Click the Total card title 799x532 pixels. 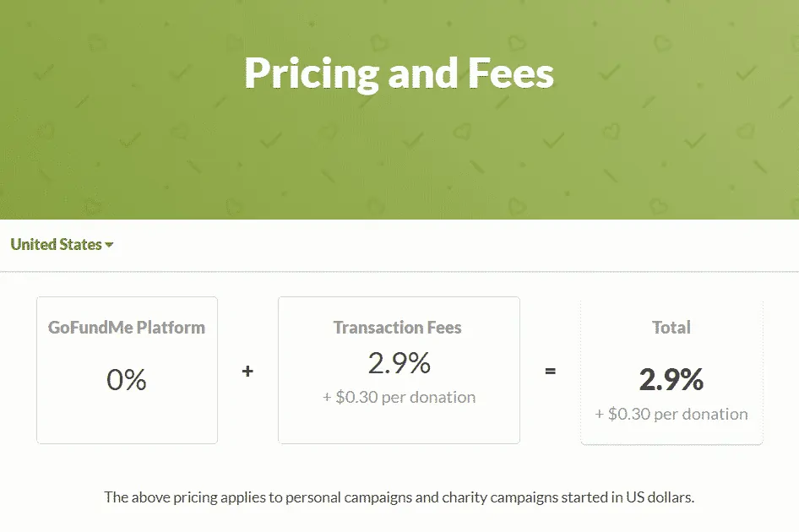[671, 328]
